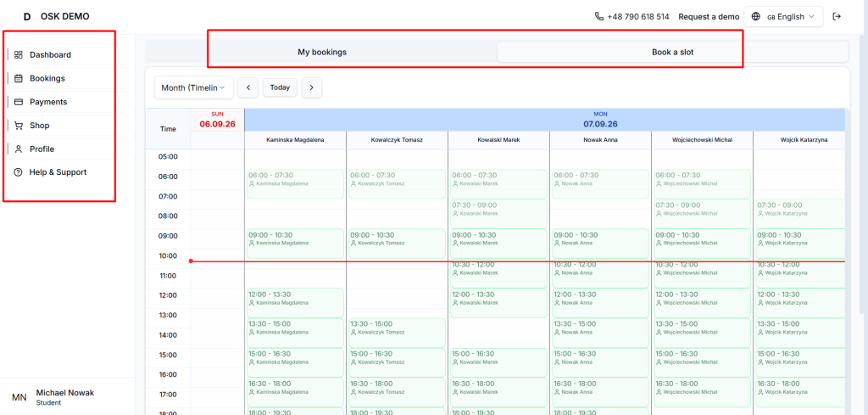868x415 pixels.
Task: Jump to Today in the calendar
Action: [280, 87]
